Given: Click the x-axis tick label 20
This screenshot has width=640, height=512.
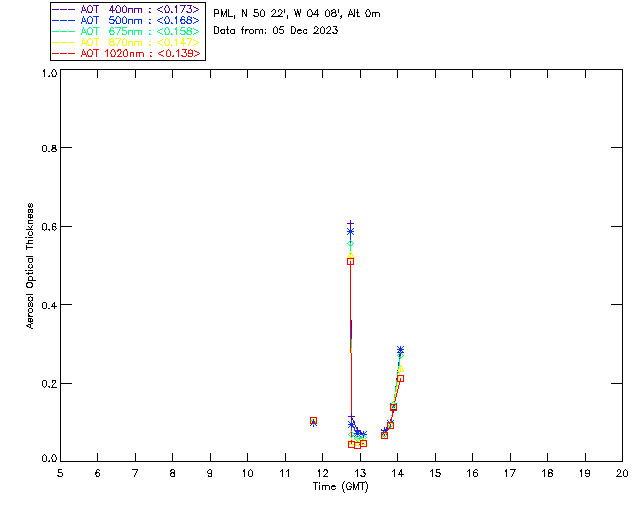Looking at the screenshot, I should [x=622, y=473].
